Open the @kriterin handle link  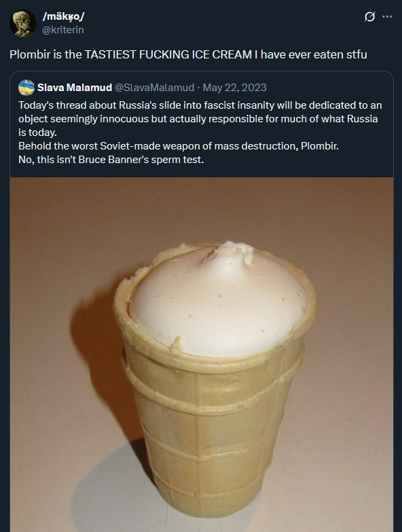pos(62,30)
